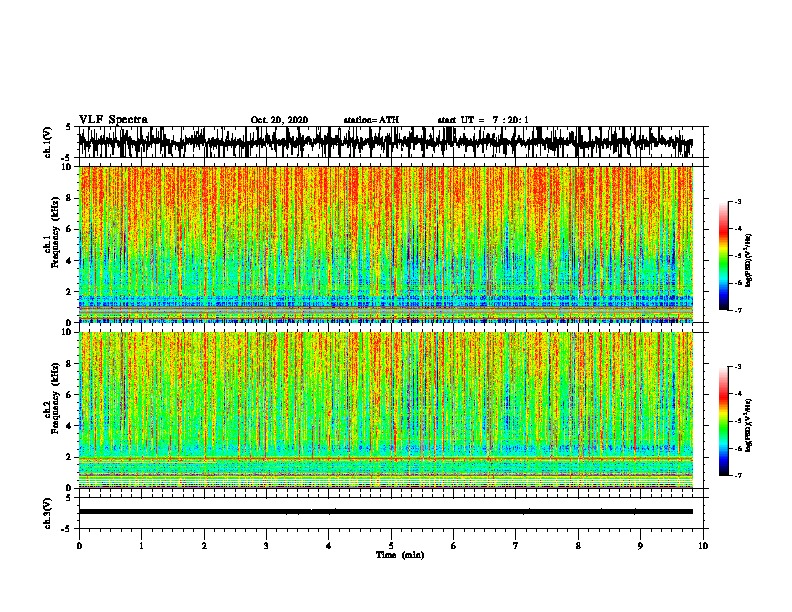Click the "ch.1(V)" axis label

click(47, 142)
